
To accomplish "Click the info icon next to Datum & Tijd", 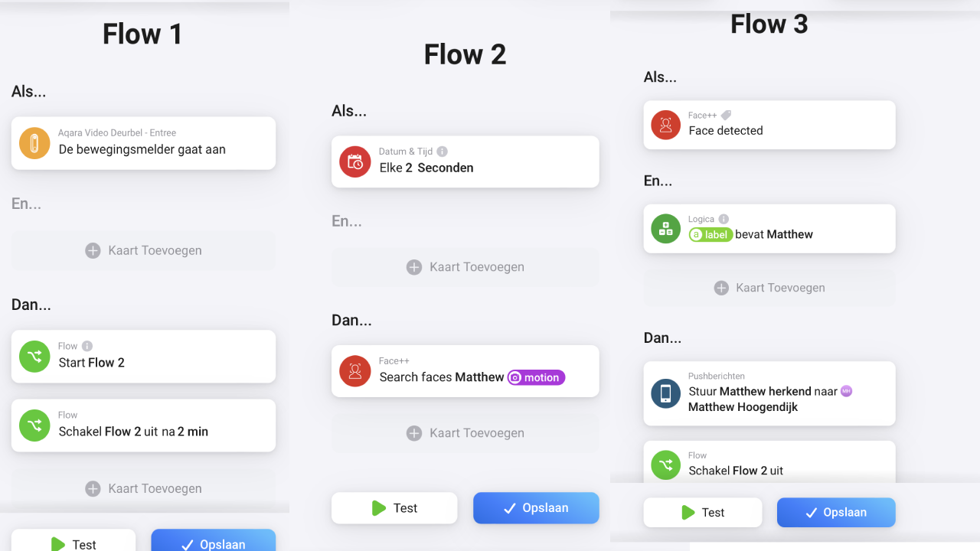I will [442, 152].
